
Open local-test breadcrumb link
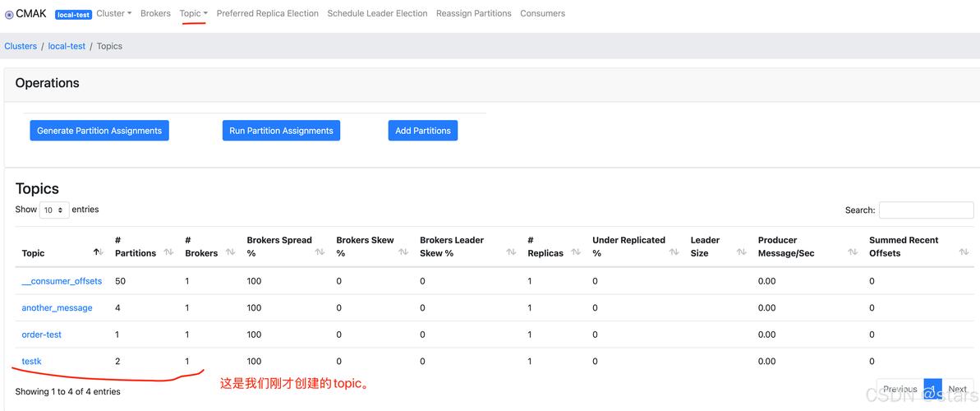67,46
